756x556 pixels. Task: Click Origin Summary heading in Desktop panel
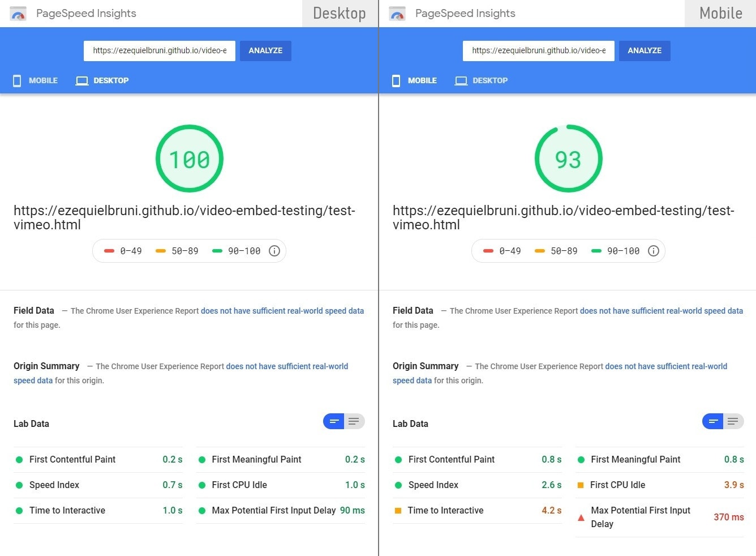(x=46, y=366)
